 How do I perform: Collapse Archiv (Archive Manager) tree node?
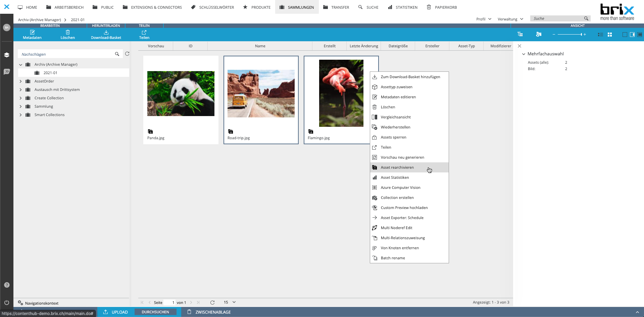click(21, 64)
